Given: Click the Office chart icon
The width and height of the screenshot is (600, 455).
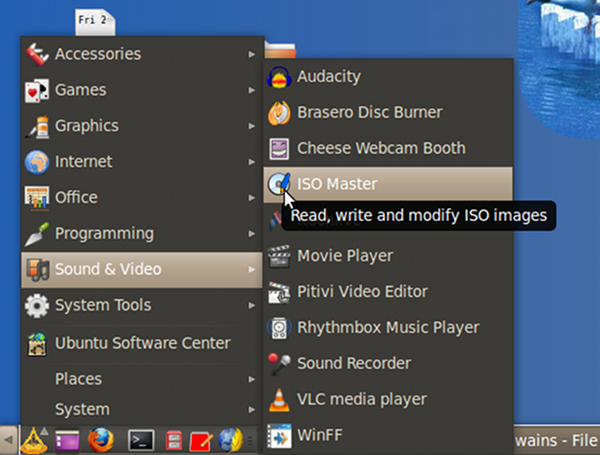Looking at the screenshot, I should (37, 198).
